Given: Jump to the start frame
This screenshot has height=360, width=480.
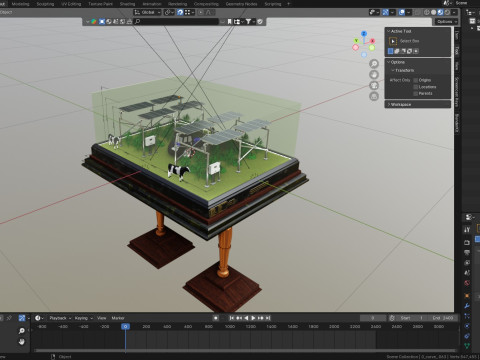Looking at the screenshot, I should click(x=232, y=318).
